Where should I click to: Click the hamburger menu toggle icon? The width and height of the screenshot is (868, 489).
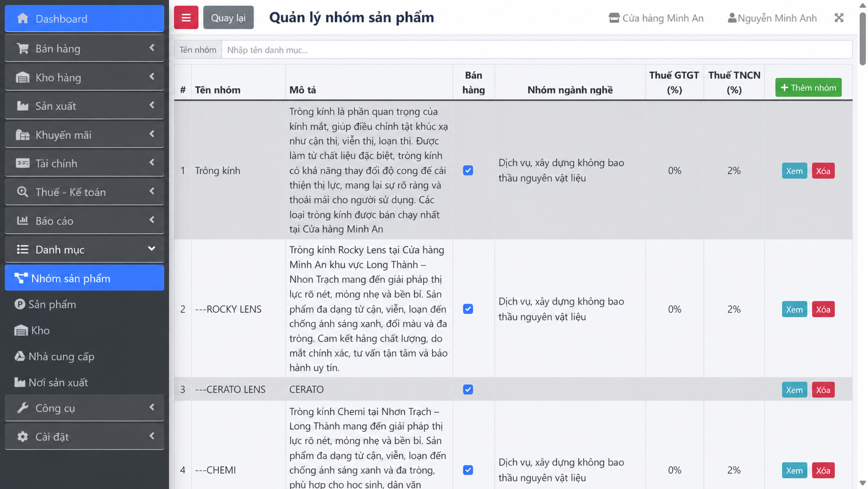[x=186, y=18]
